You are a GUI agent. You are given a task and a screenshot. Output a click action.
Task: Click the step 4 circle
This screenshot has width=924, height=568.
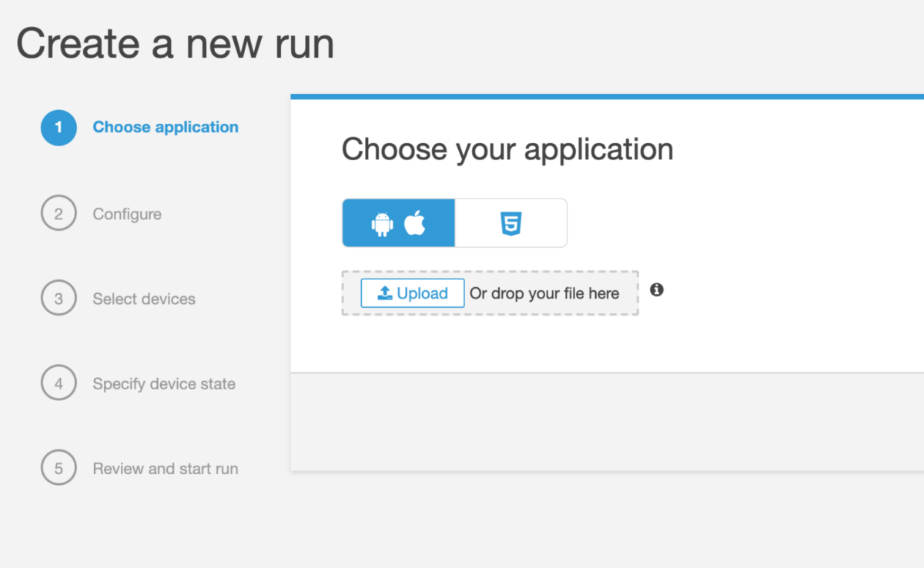pyautogui.click(x=59, y=383)
